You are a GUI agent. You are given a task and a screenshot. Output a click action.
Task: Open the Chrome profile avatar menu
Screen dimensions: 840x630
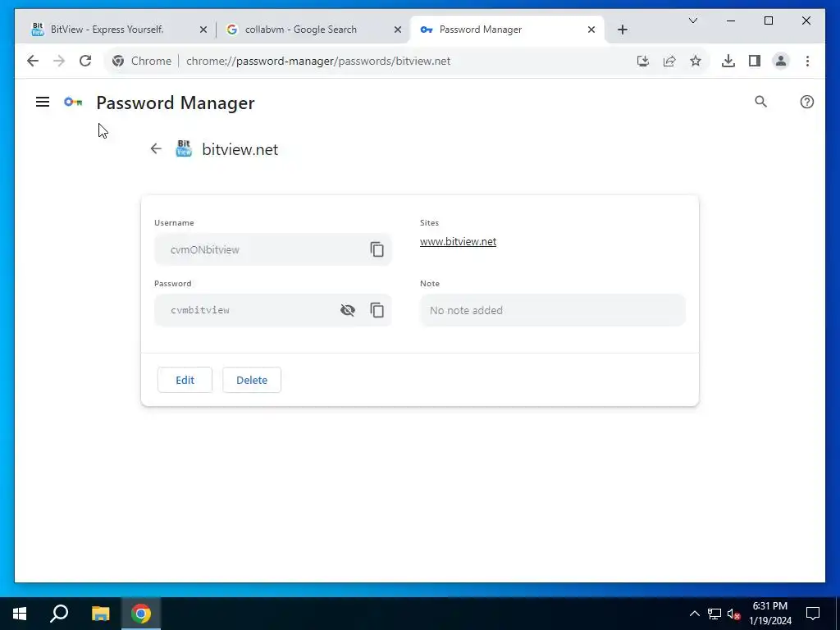tap(781, 61)
